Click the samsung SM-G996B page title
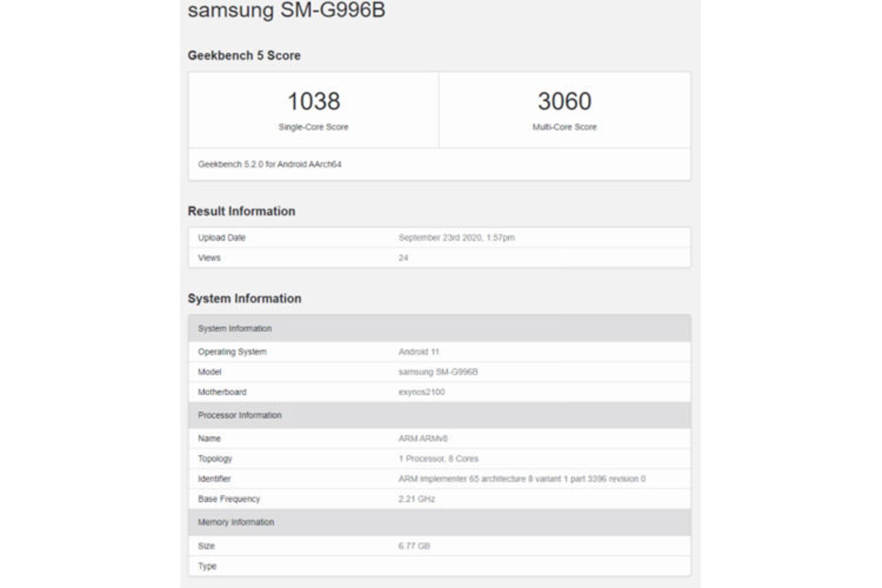The width and height of the screenshot is (882, 588). (286, 10)
